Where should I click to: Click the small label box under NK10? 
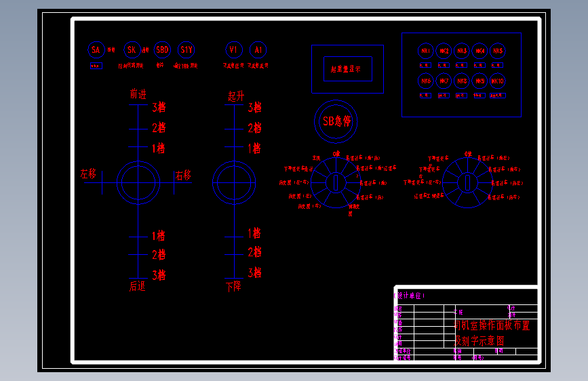pyautogui.click(x=498, y=96)
